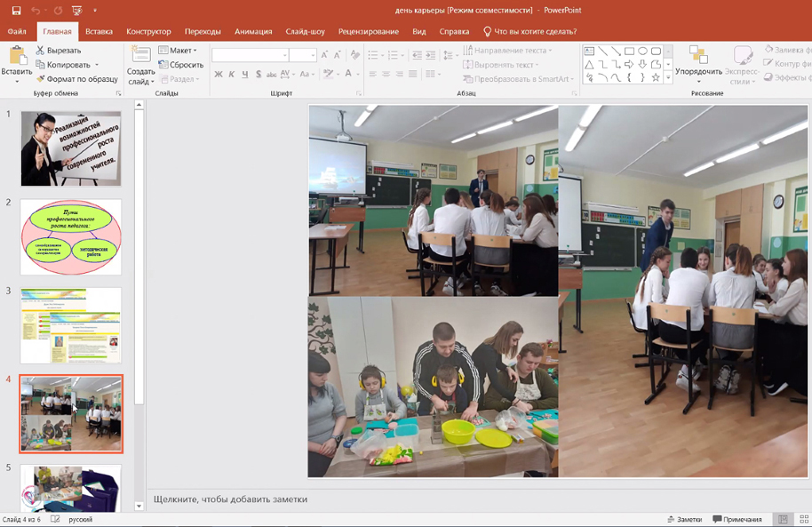Select the Format Painter (Формат по образцу) brush
This screenshot has width=812, height=527.
pos(40,79)
